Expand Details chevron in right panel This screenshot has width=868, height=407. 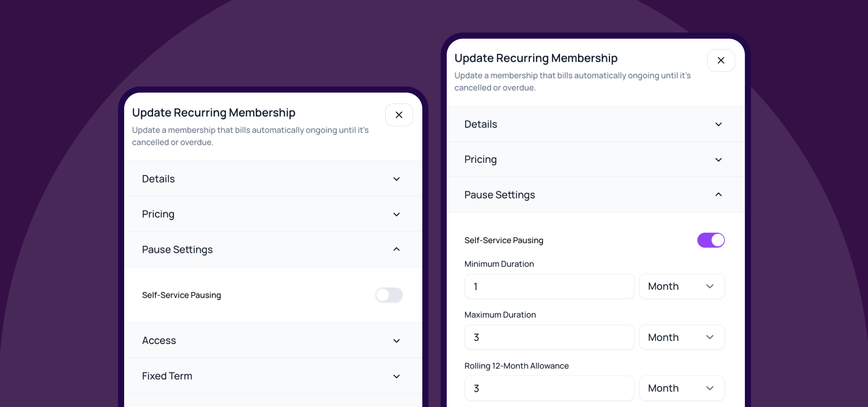pos(718,125)
